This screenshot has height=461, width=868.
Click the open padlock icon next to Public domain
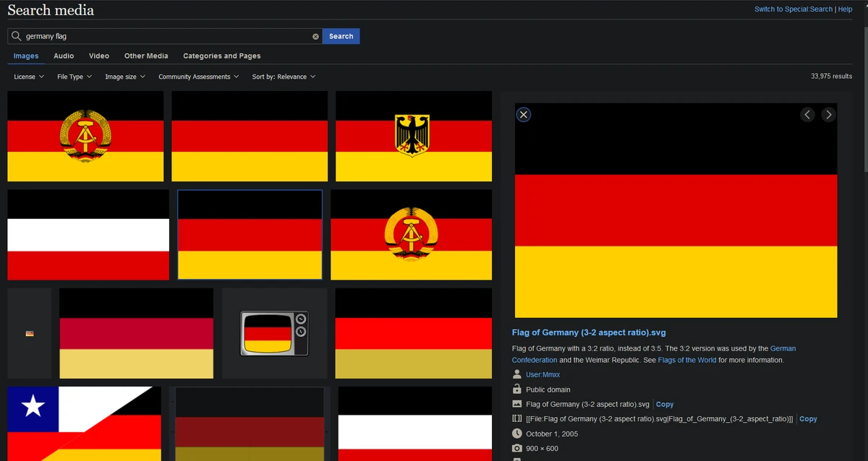[516, 389]
